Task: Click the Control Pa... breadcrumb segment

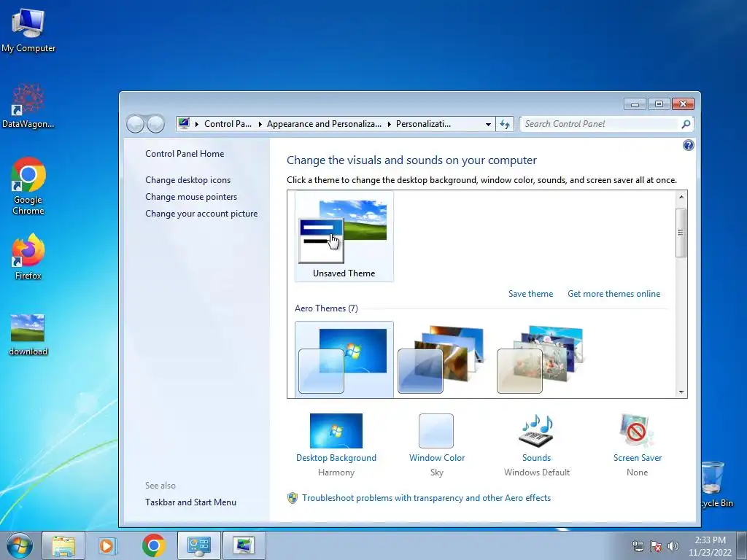Action: 228,124
